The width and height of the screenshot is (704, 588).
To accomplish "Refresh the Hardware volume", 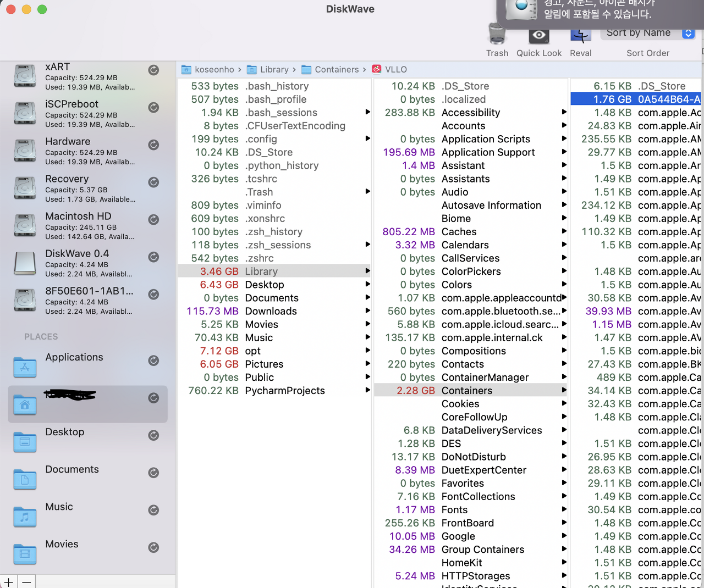I will [x=154, y=145].
